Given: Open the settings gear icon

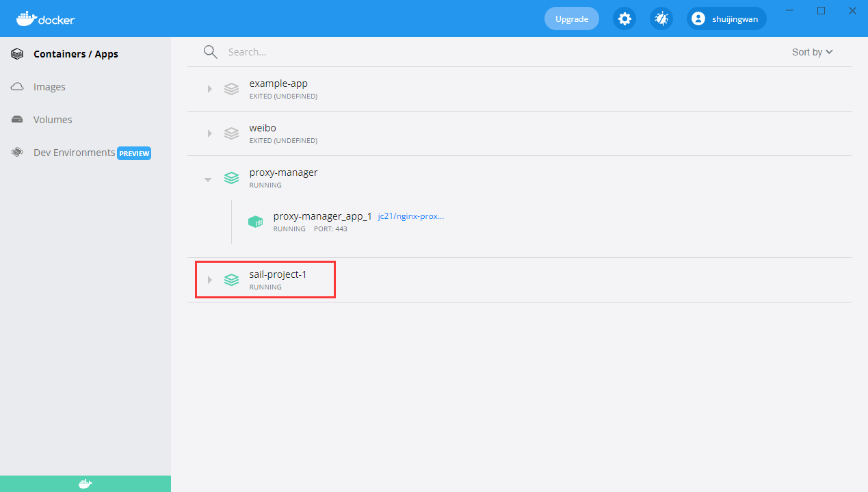Looking at the screenshot, I should 624,18.
